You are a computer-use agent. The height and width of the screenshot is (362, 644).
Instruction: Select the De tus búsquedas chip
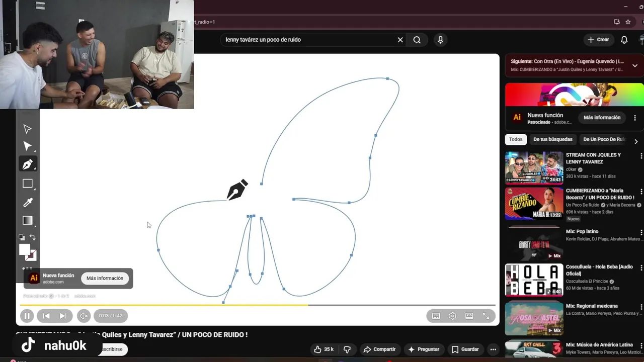(553, 139)
